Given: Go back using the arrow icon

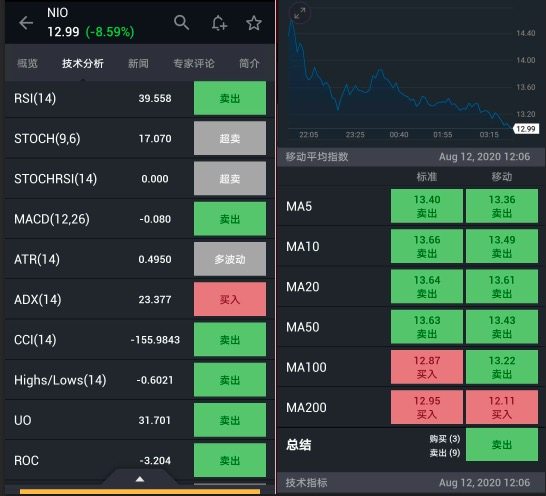Looking at the screenshot, I should pyautogui.click(x=26, y=23).
